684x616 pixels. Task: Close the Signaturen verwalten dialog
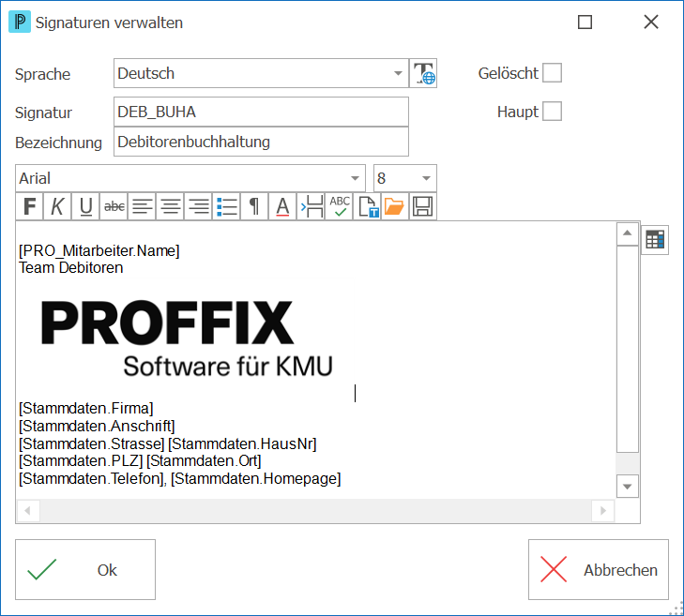(x=651, y=23)
